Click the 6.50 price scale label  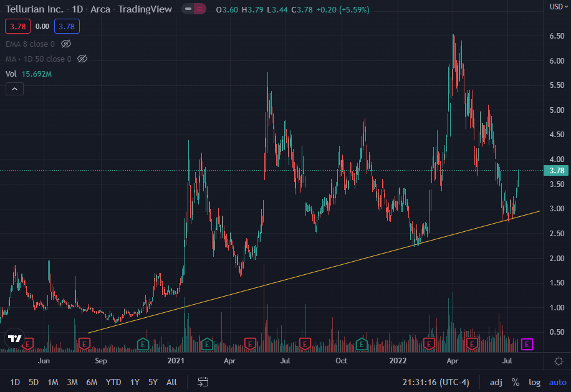coord(557,36)
